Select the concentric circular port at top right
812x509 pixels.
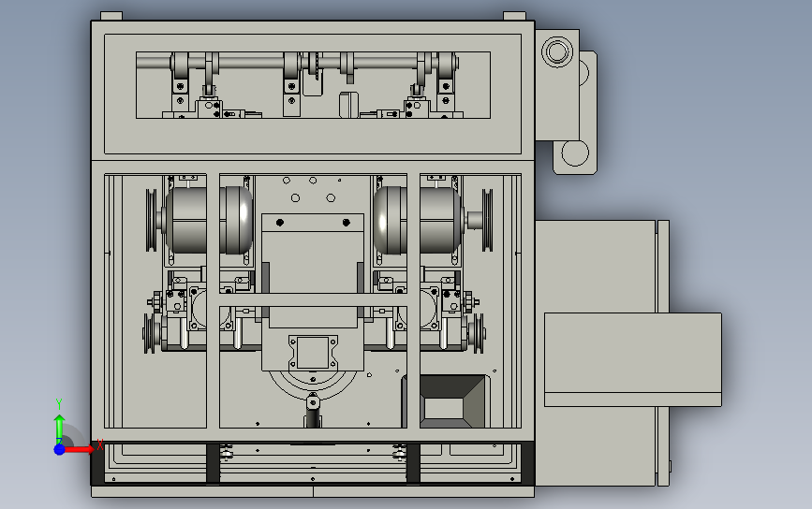[557, 51]
